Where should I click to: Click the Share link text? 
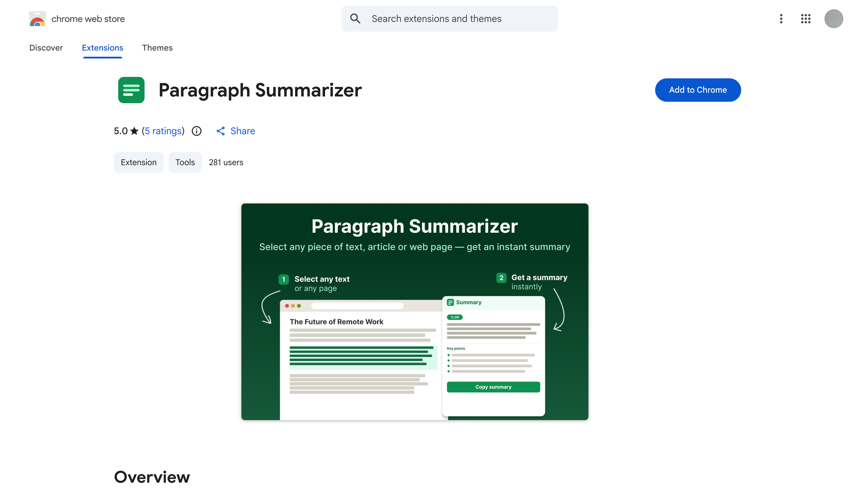pos(243,131)
